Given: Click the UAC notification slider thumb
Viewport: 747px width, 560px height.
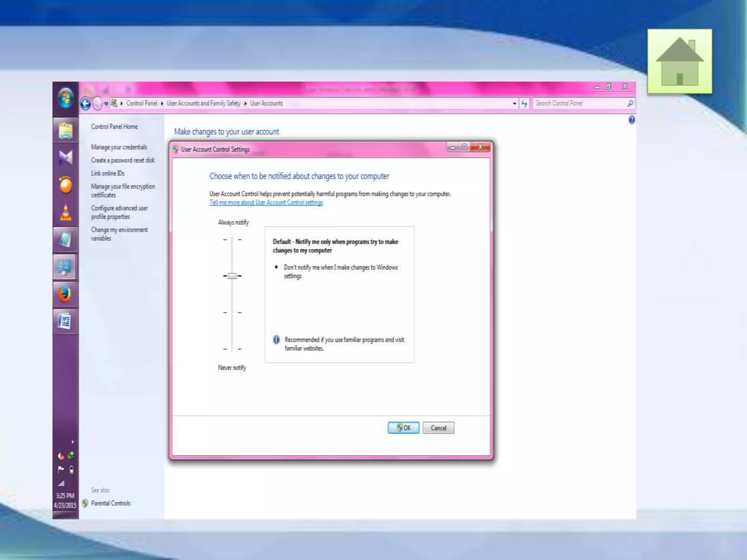Looking at the screenshot, I should coord(232,276).
